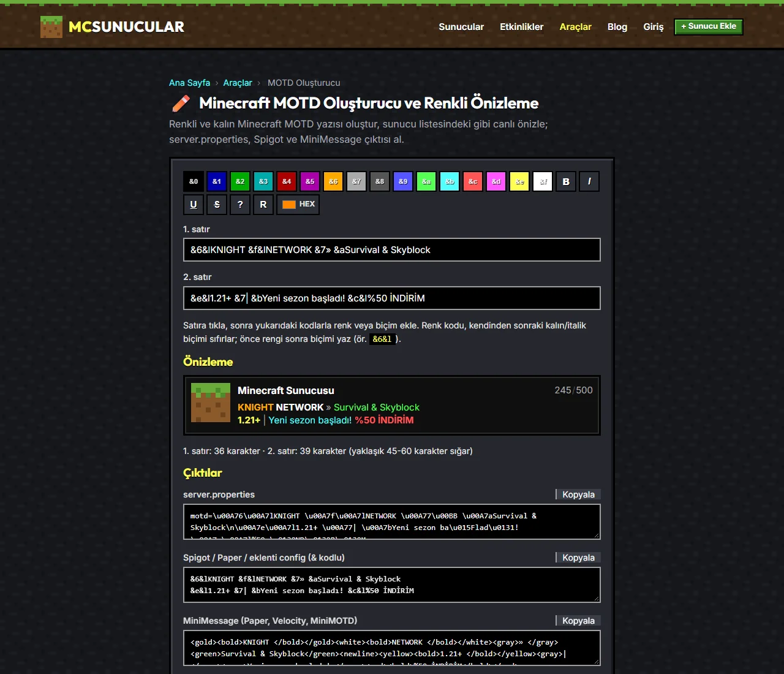Apply strikethrough formatting with the S button
Screen dimensions: 784x674
click(x=217, y=205)
